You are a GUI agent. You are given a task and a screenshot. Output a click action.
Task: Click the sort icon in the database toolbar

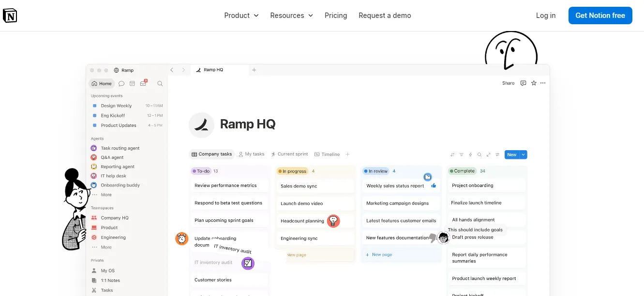pos(452,155)
